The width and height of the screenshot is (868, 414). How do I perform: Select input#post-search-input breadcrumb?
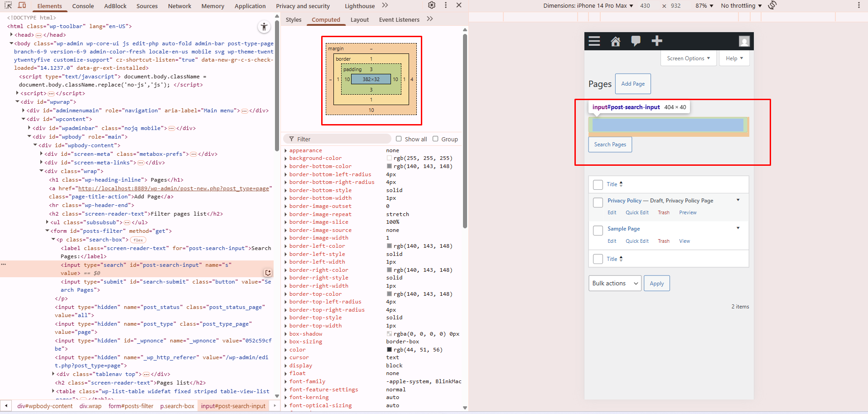pyautogui.click(x=233, y=406)
